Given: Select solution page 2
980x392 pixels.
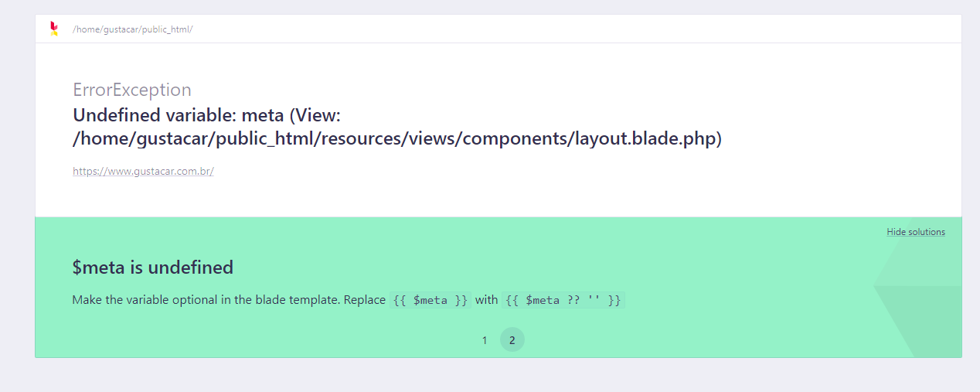Looking at the screenshot, I should [512, 340].
